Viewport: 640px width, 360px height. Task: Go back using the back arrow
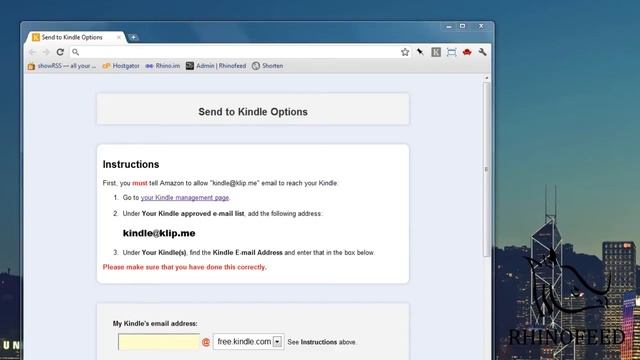click(x=32, y=52)
